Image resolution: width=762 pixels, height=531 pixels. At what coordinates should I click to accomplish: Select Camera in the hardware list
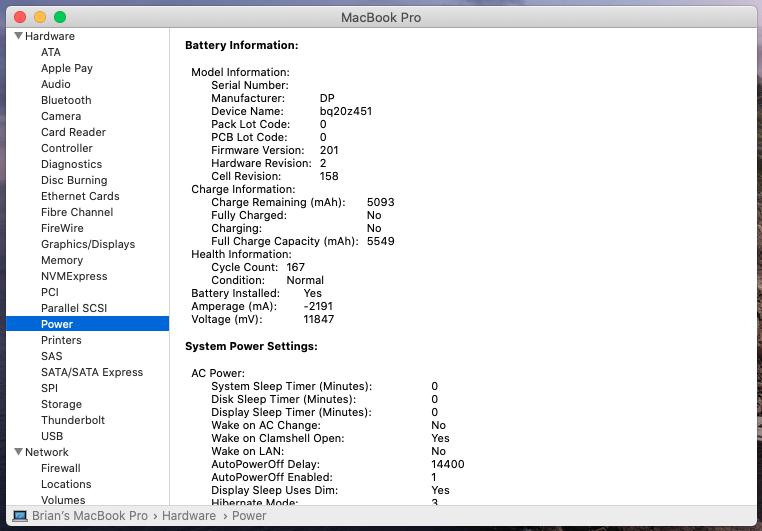point(61,116)
